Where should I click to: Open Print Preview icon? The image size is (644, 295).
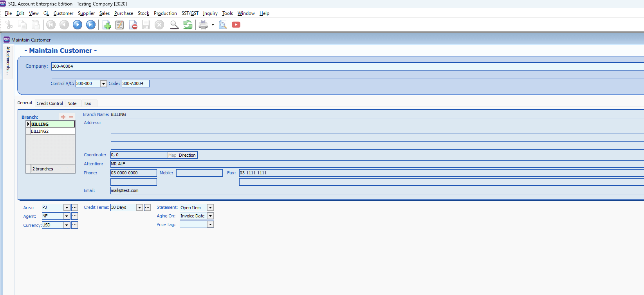[223, 25]
